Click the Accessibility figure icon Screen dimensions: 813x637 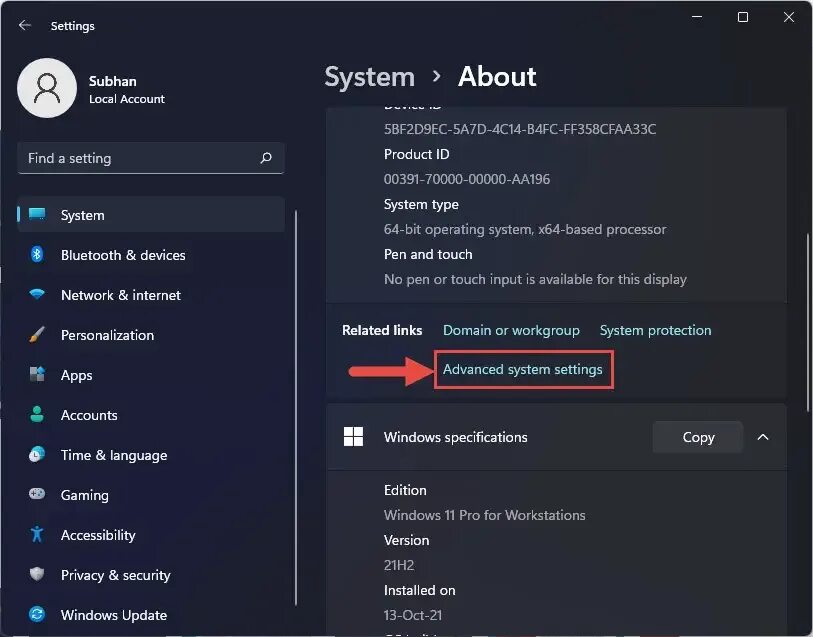point(37,534)
